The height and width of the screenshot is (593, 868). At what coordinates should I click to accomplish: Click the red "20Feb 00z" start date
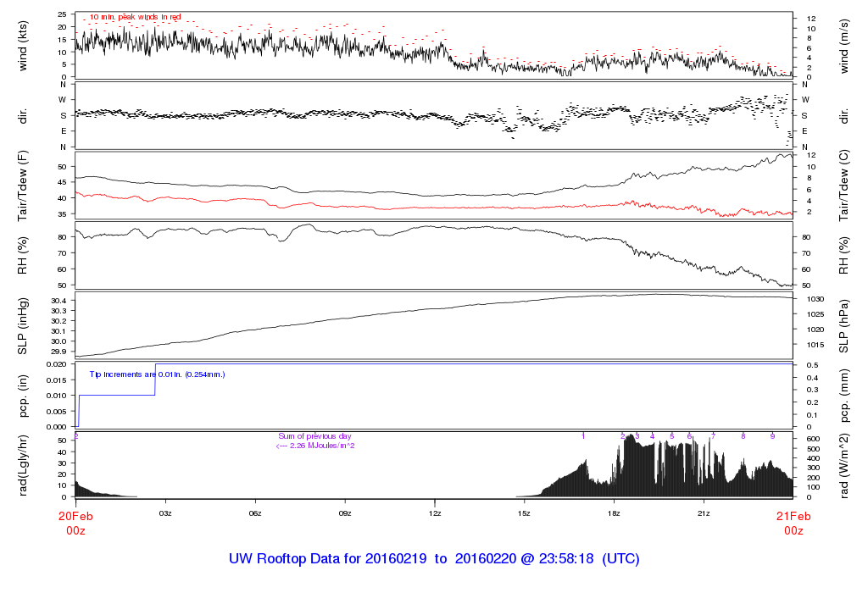coord(75,523)
